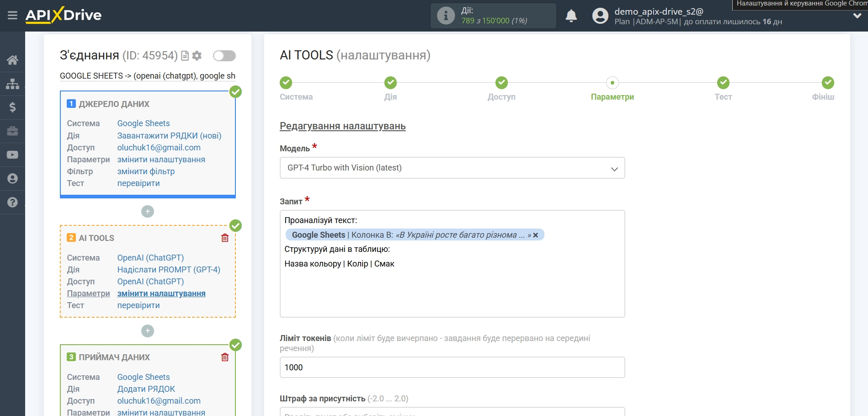The width and height of the screenshot is (868, 416).
Task: Open connections sitemap icon in sidebar
Action: (x=12, y=84)
